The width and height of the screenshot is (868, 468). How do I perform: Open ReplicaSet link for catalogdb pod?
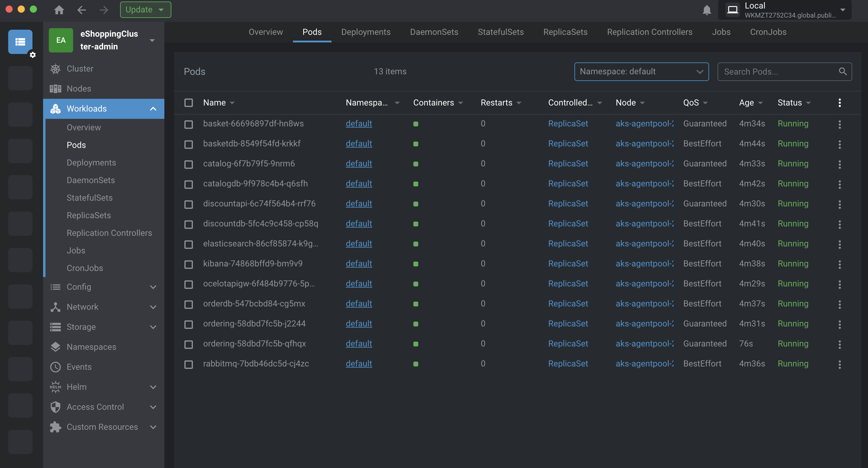coord(568,183)
